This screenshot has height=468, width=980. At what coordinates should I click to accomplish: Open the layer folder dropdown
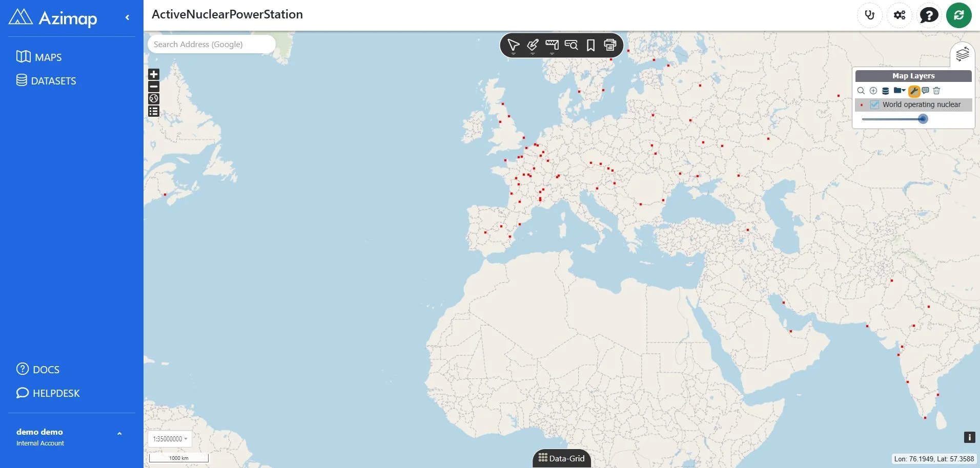click(x=899, y=91)
